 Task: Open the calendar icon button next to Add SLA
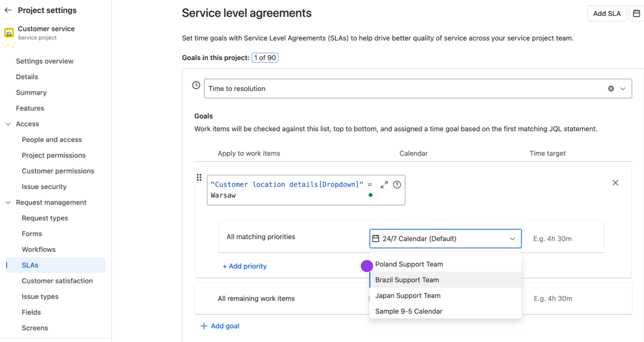[636, 13]
